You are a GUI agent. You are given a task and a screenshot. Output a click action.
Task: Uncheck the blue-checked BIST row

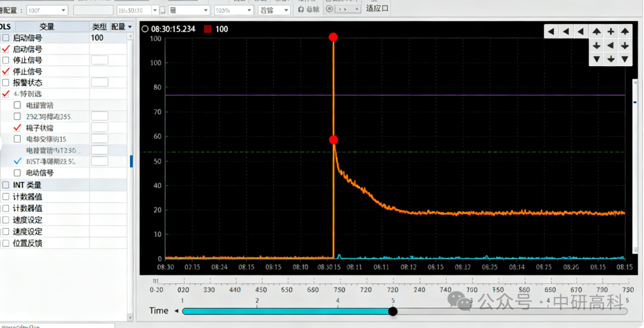17,161
